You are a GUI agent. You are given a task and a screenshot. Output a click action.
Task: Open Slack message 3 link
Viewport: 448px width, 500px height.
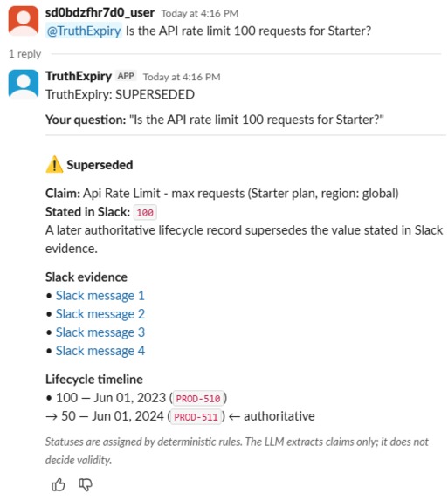point(100,332)
